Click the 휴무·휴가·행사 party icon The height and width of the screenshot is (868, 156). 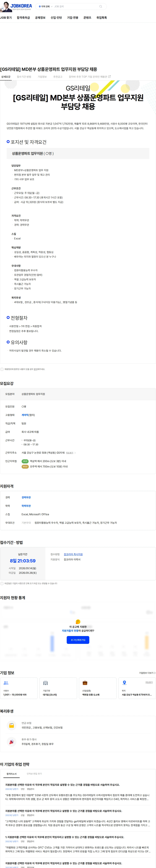[11, 741]
